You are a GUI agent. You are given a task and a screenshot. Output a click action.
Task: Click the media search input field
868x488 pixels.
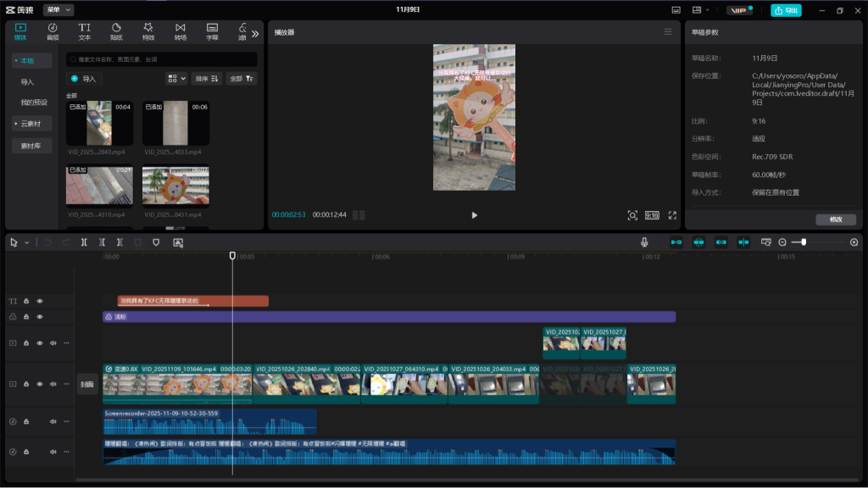coord(161,60)
